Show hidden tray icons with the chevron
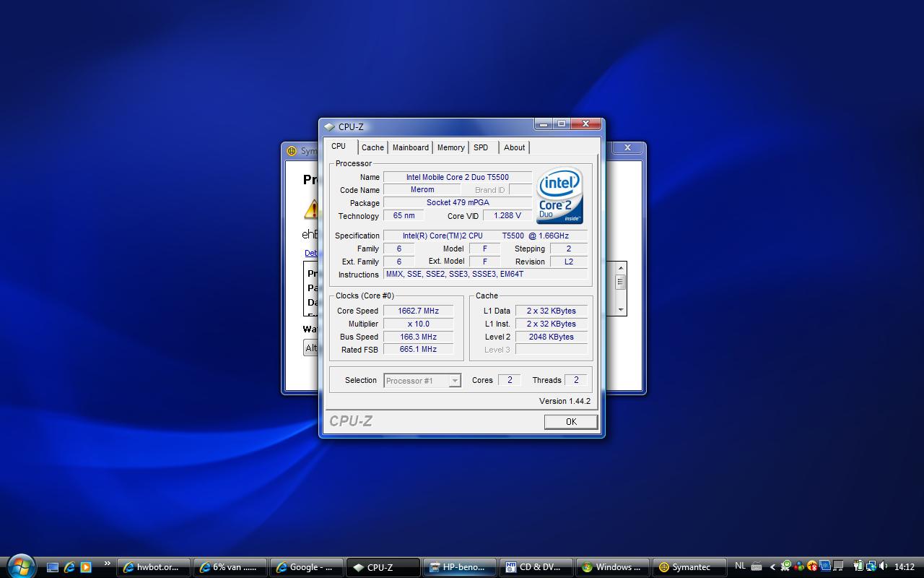The height and width of the screenshot is (578, 924). pos(772,567)
